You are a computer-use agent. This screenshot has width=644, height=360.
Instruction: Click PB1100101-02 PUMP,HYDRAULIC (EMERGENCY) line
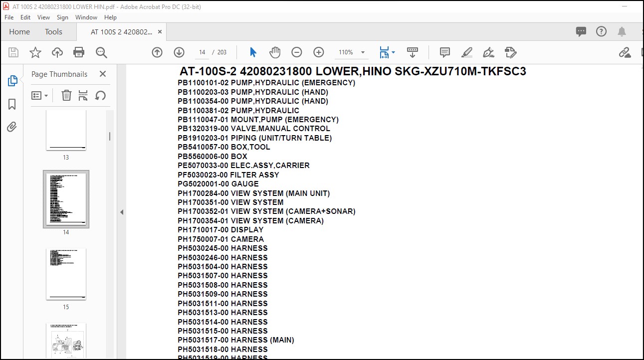[266, 83]
